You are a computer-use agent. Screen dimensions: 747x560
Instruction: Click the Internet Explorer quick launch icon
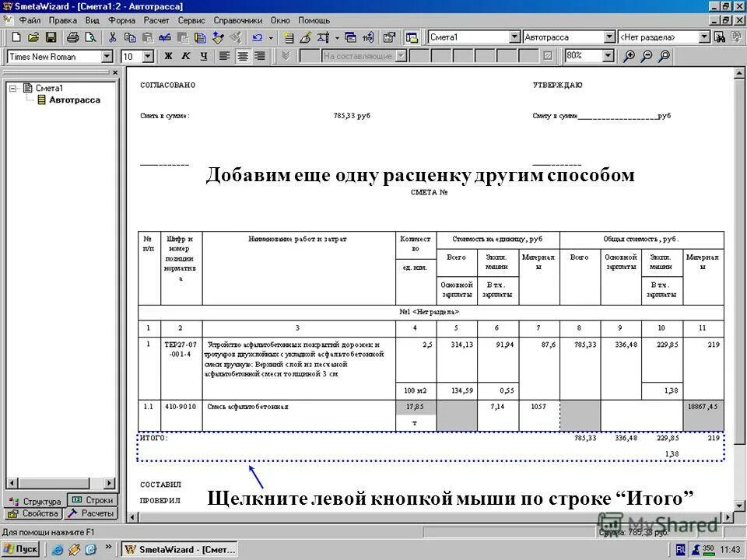pyautogui.click(x=57, y=550)
